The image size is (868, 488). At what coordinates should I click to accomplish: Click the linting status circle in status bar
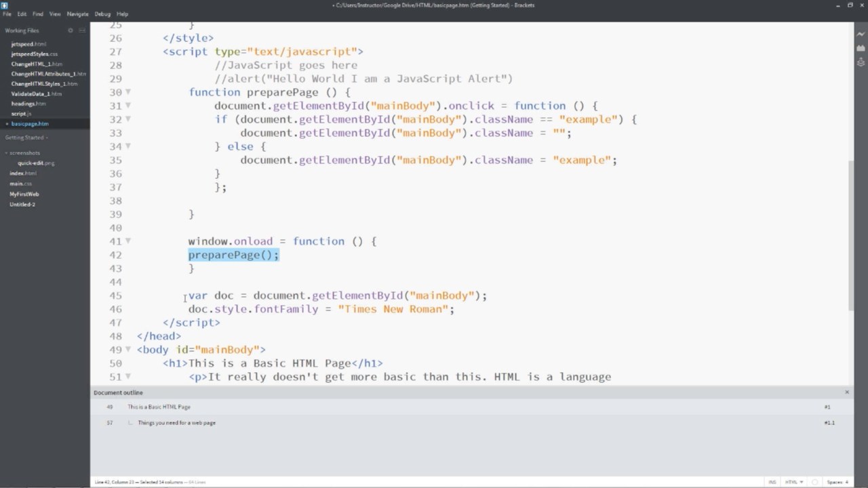pos(815,482)
